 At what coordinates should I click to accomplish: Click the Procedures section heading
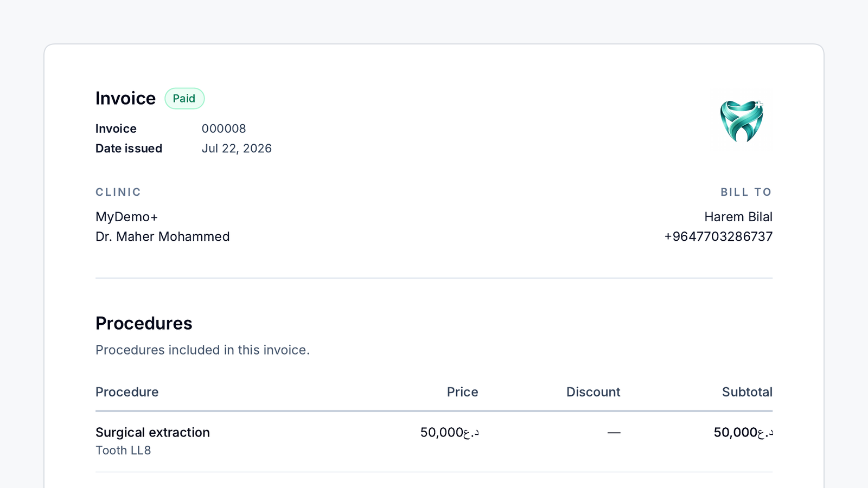coord(144,323)
